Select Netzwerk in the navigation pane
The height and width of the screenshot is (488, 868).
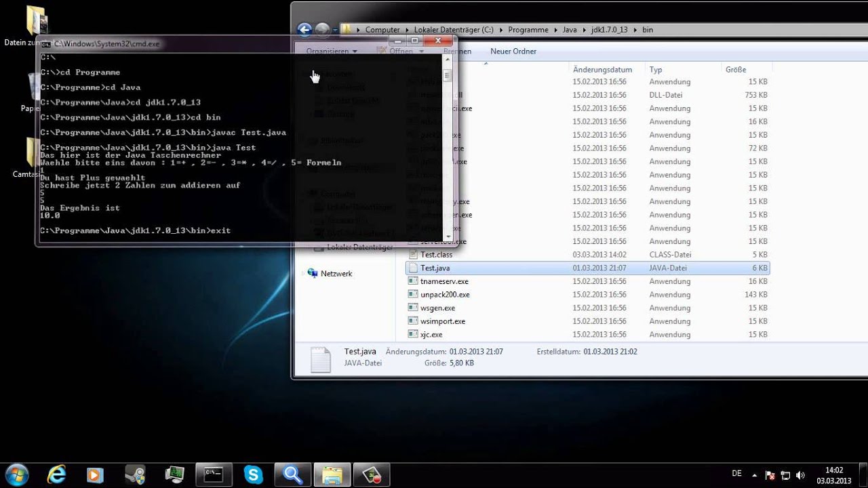(336, 274)
